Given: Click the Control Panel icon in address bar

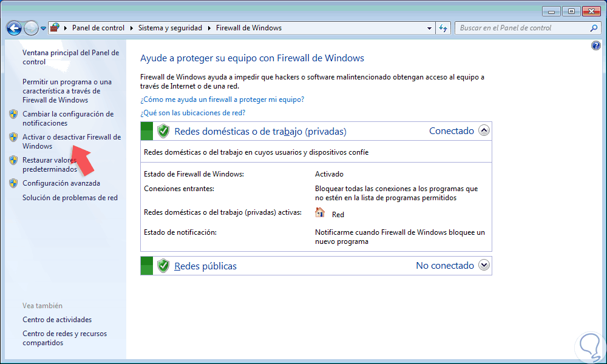Looking at the screenshot, I should point(55,27).
